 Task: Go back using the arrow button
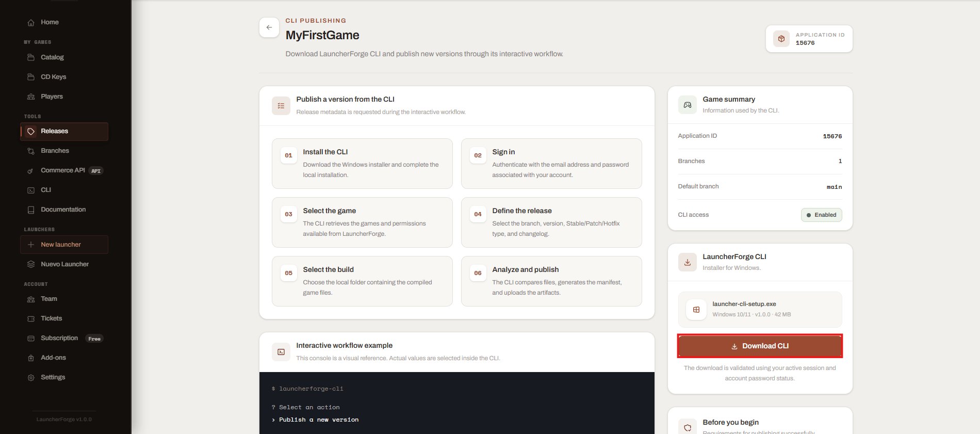pyautogui.click(x=269, y=27)
